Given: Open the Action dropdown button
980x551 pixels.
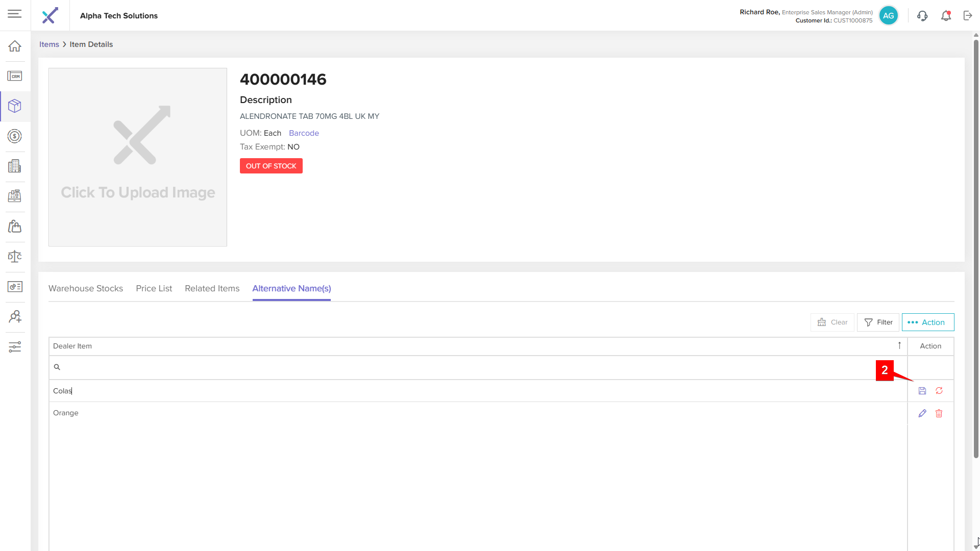Looking at the screenshot, I should (927, 322).
